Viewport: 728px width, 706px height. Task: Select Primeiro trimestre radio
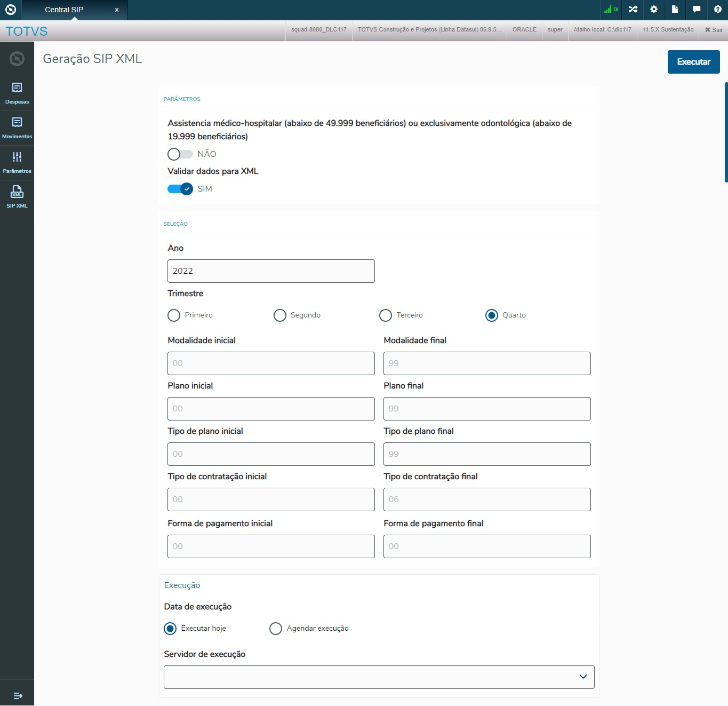click(x=174, y=315)
